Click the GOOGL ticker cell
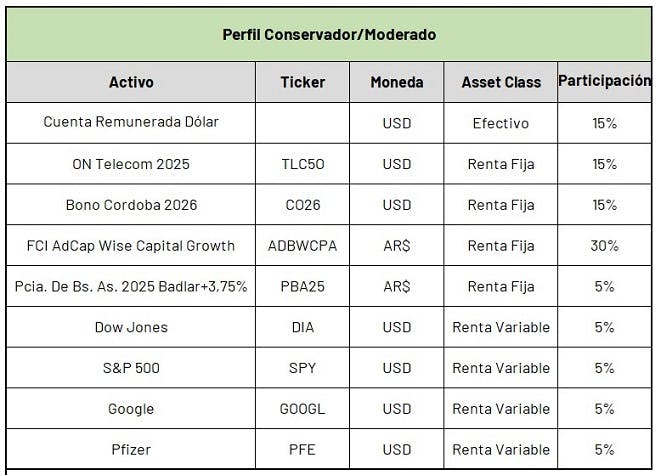This screenshot has width=661, height=475. pos(303,409)
